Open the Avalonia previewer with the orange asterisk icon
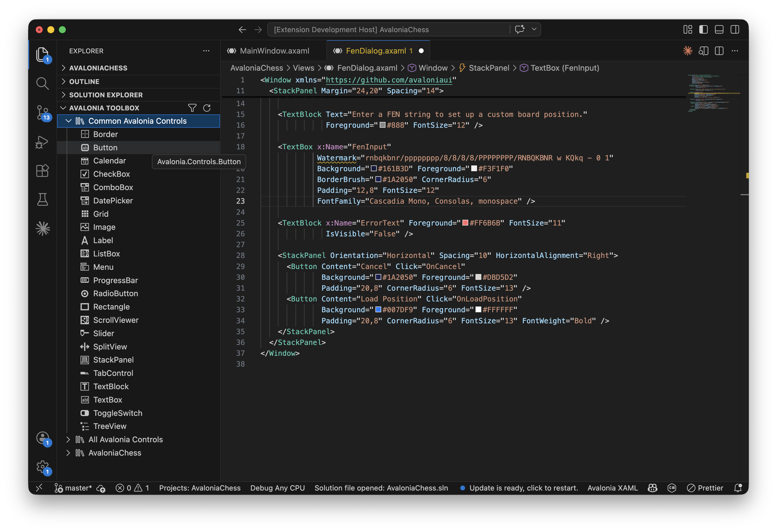This screenshot has width=777, height=532. 687,51
